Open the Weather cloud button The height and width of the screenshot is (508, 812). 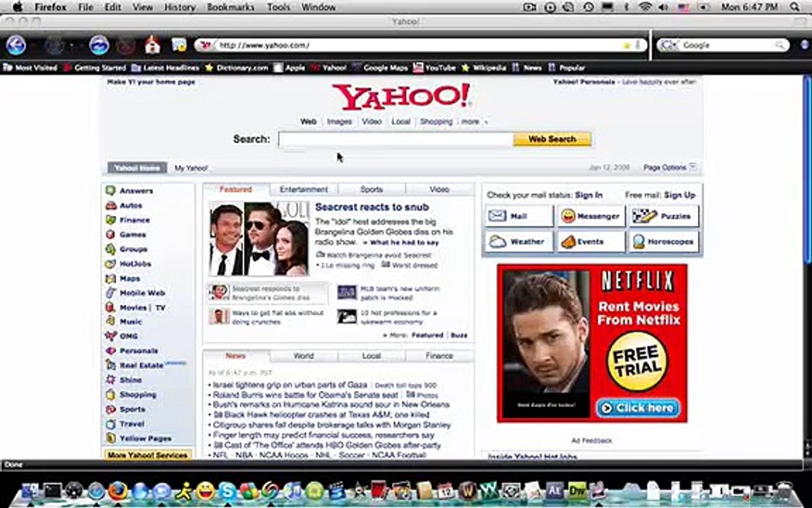pos(519,241)
